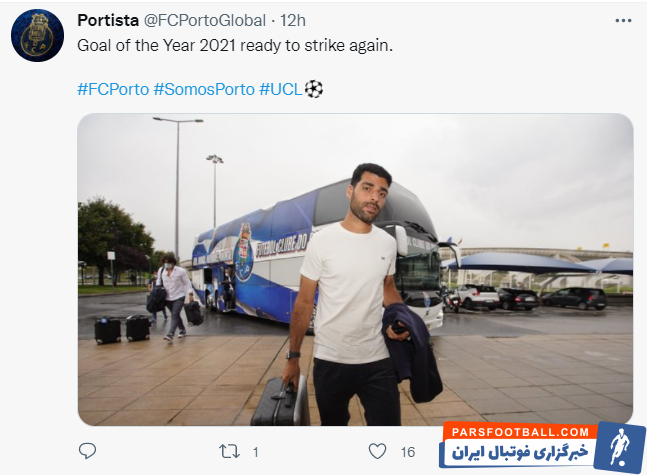
Task: Click the Parsfootball player logo icon
Action: [619, 446]
